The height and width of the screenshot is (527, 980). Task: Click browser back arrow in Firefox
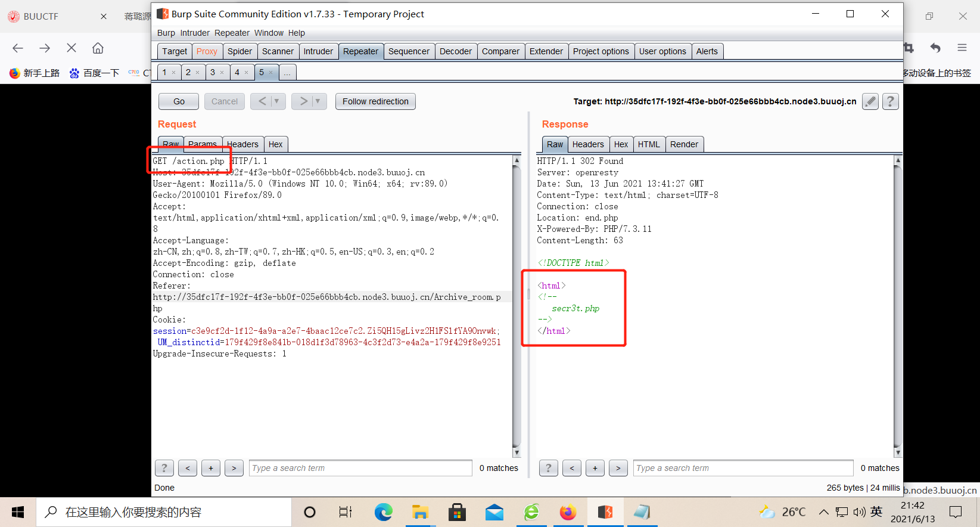click(18, 48)
